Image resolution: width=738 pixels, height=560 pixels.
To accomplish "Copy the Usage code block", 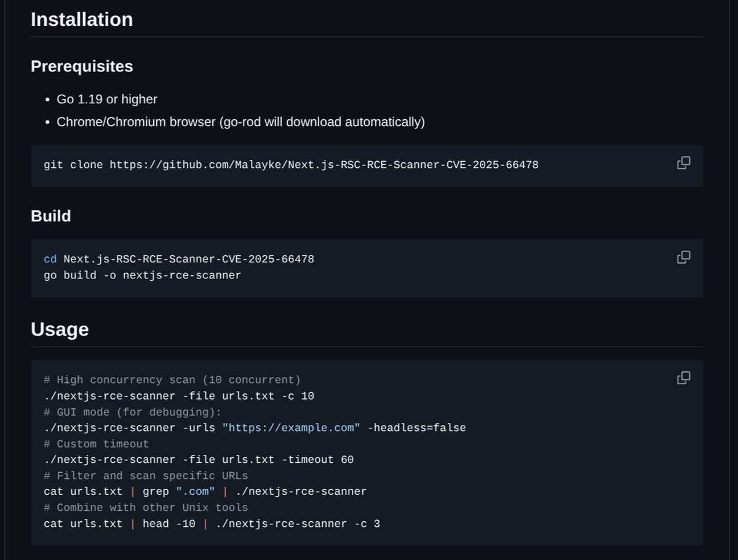I will point(683,378).
